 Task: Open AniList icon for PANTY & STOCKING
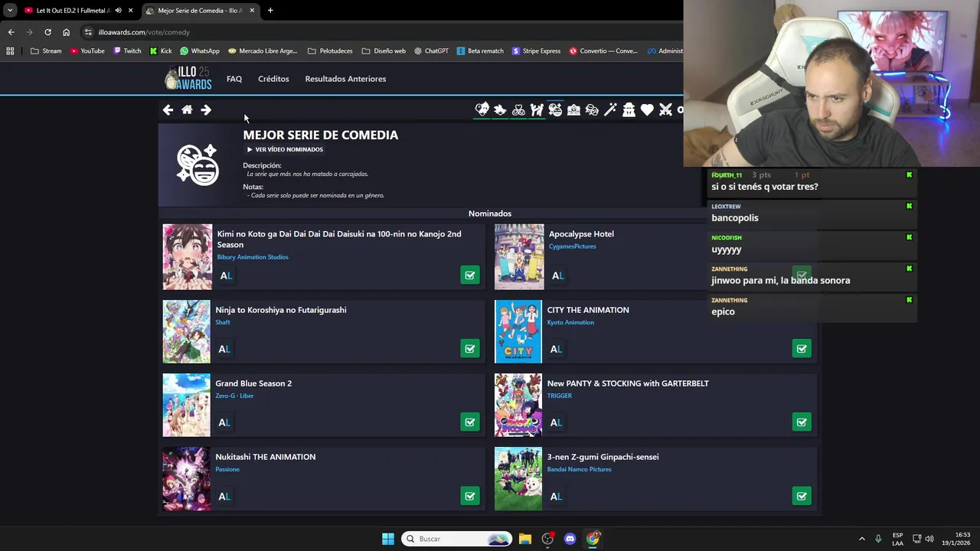click(556, 422)
